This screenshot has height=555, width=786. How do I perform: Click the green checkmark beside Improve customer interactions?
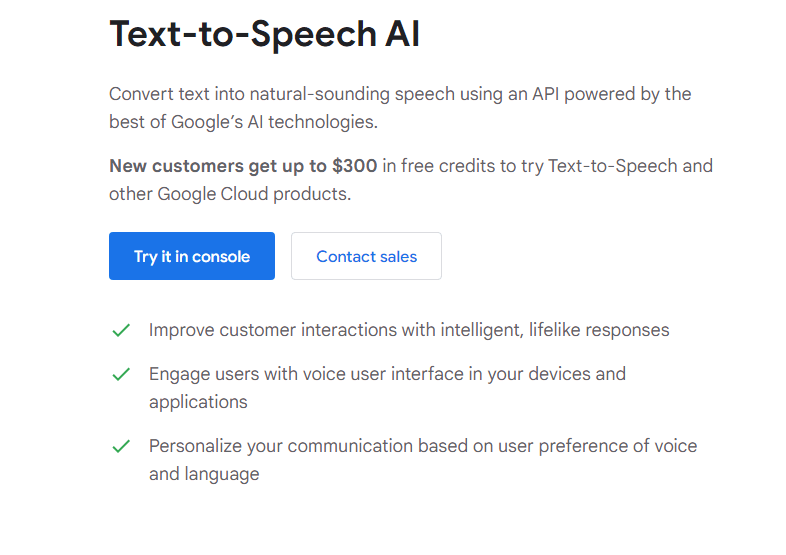121,330
